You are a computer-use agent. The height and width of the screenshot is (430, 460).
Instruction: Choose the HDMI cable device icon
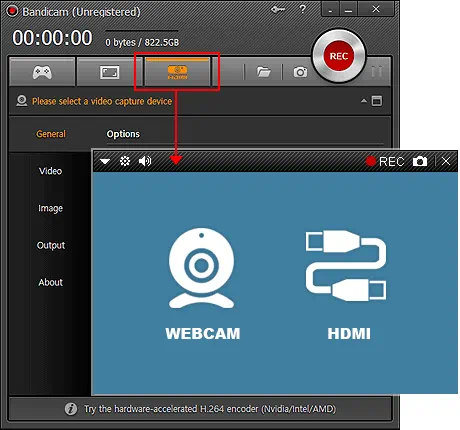(346, 266)
